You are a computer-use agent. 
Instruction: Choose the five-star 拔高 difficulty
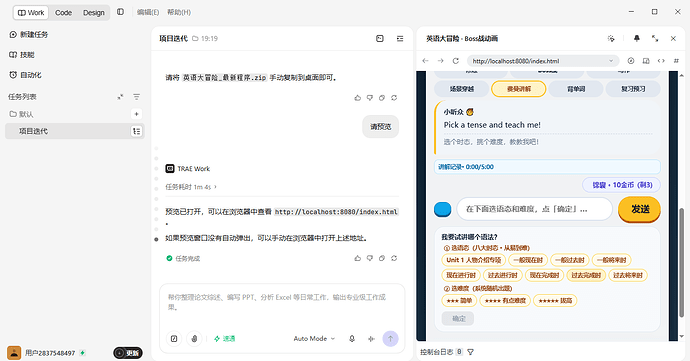pyautogui.click(x=555, y=301)
